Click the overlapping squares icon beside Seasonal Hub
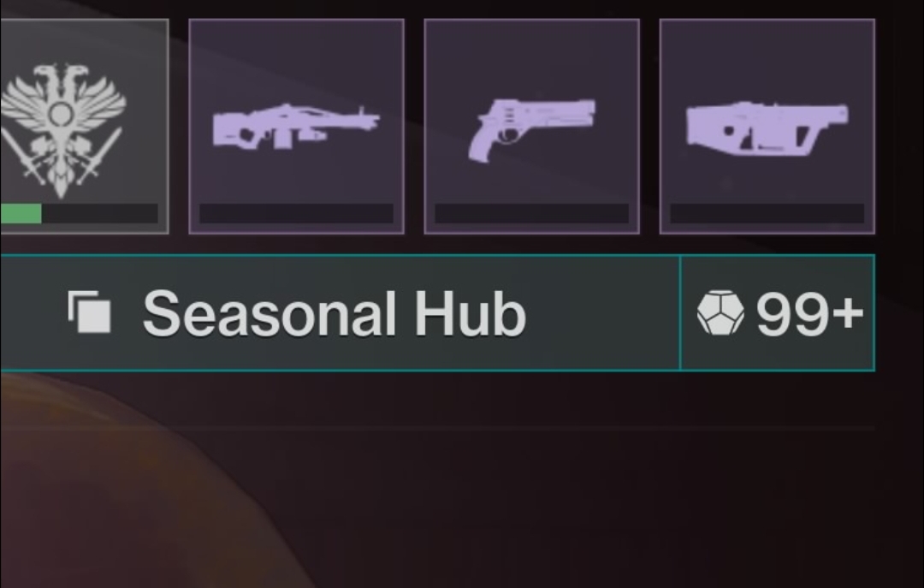 pyautogui.click(x=90, y=312)
